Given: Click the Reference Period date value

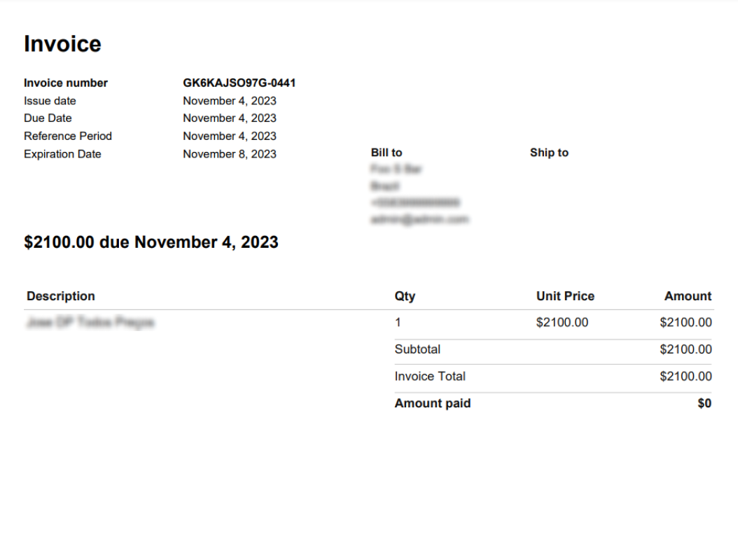Looking at the screenshot, I should click(x=230, y=136).
